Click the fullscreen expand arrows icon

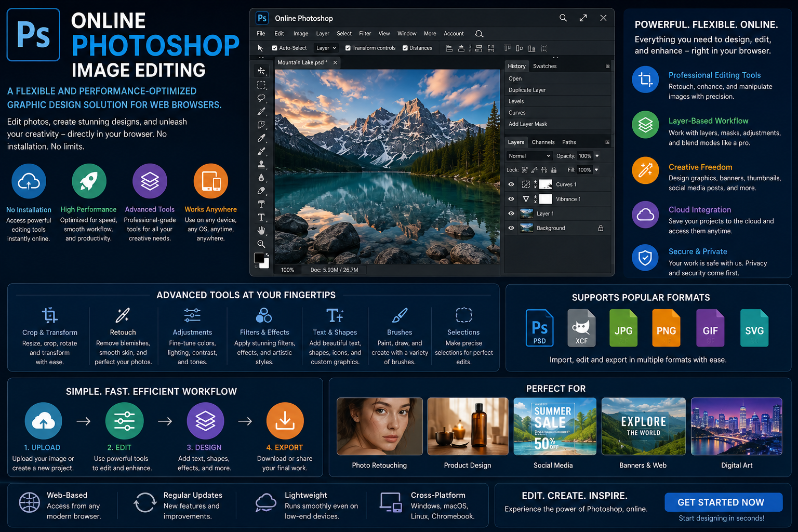click(583, 18)
